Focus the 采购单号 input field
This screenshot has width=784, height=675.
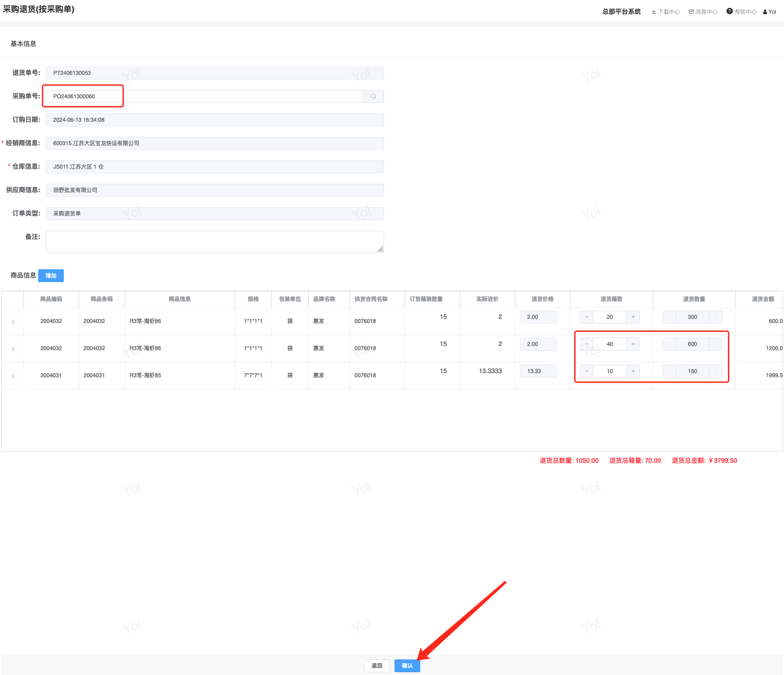click(204, 96)
